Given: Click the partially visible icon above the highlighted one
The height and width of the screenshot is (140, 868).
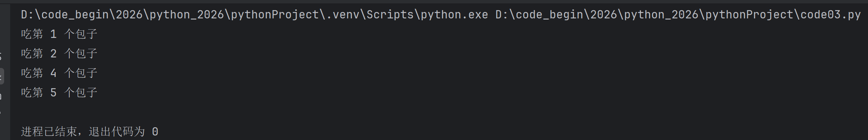Looking at the screenshot, I should coord(1,57).
